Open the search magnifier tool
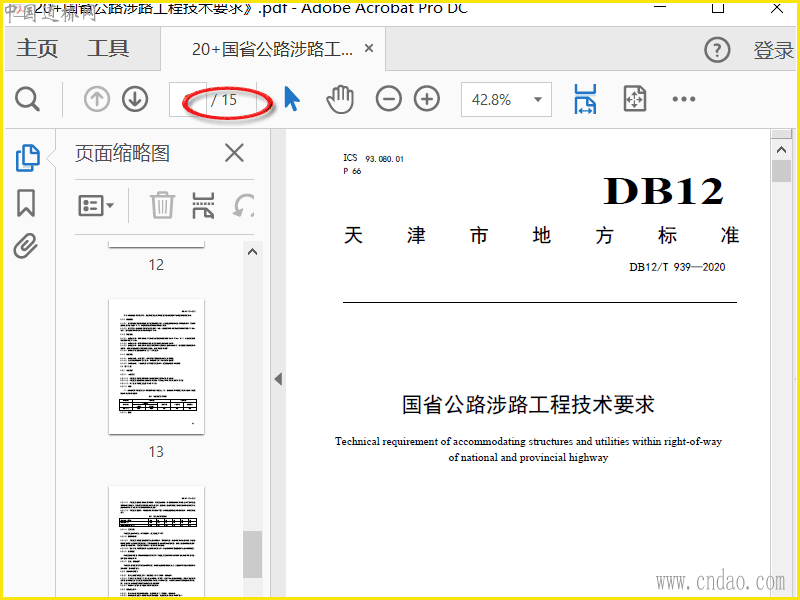This screenshot has height=600, width=800. pyautogui.click(x=28, y=99)
